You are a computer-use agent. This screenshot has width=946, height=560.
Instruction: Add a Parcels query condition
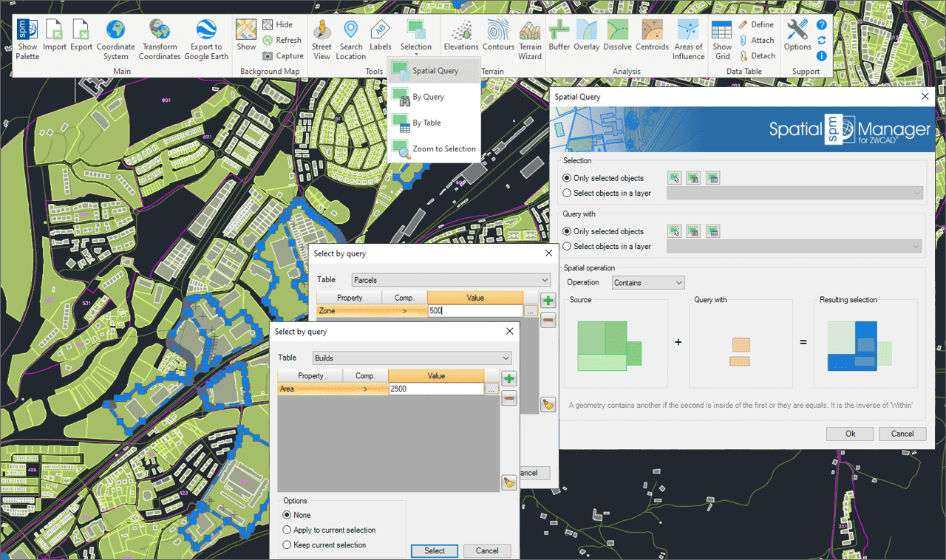[x=548, y=301]
